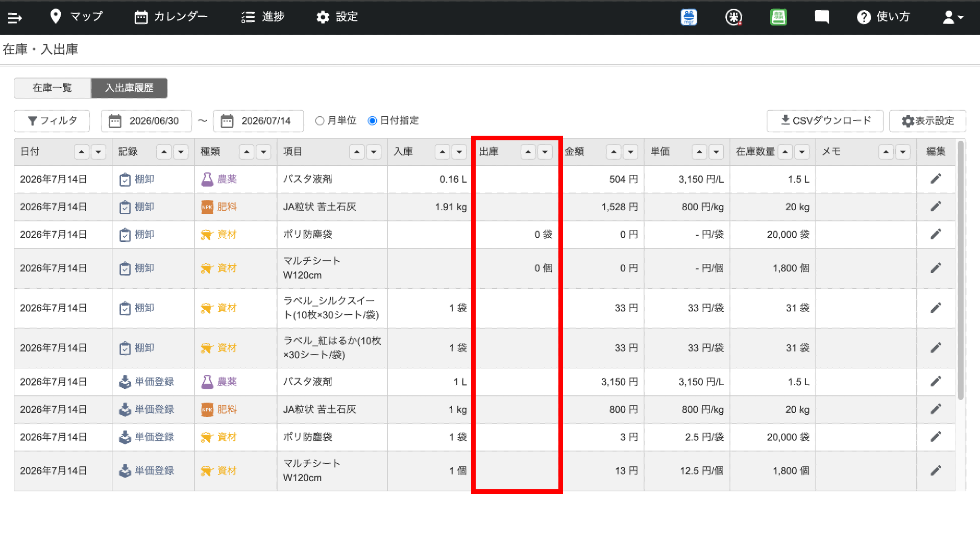Switch to the 入出庫履歴 tab

tap(129, 88)
